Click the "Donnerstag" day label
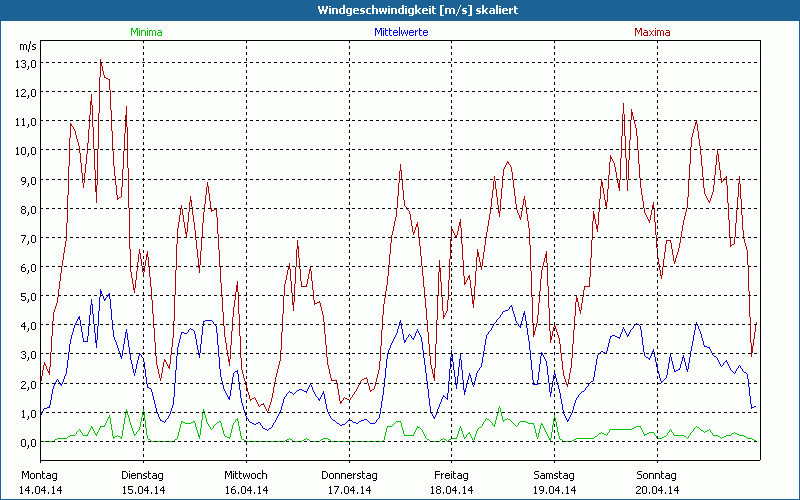Image resolution: width=800 pixels, height=500 pixels. tap(349, 476)
